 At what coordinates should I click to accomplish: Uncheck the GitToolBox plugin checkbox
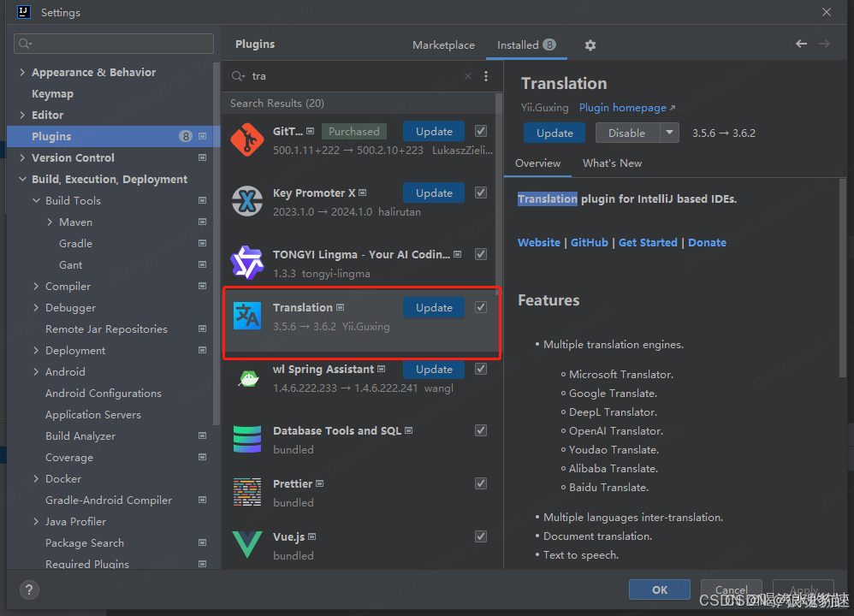click(481, 131)
